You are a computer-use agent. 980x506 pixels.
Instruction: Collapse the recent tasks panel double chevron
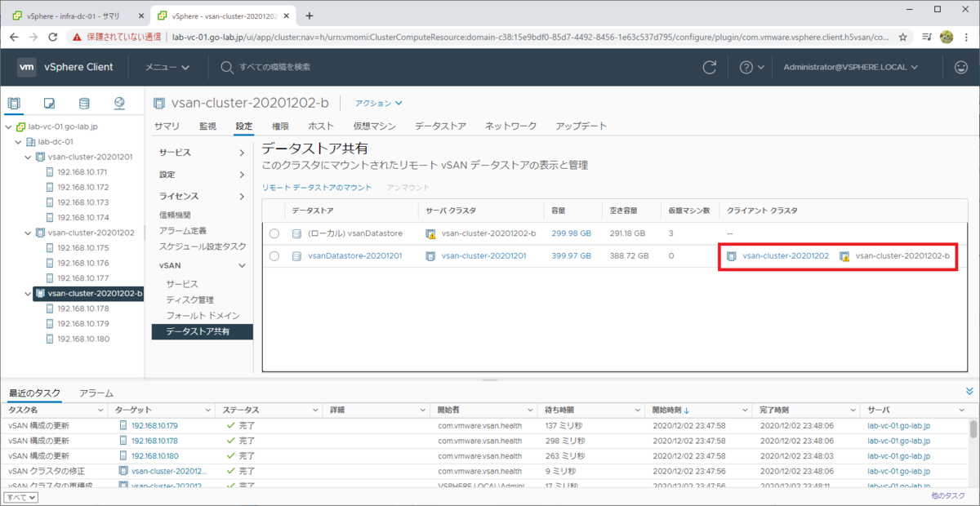[969, 392]
